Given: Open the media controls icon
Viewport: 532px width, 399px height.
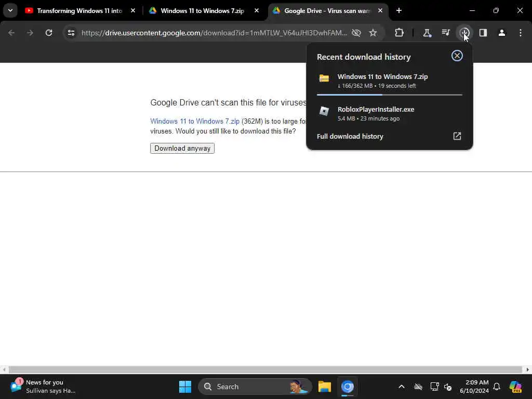Looking at the screenshot, I should click(445, 33).
